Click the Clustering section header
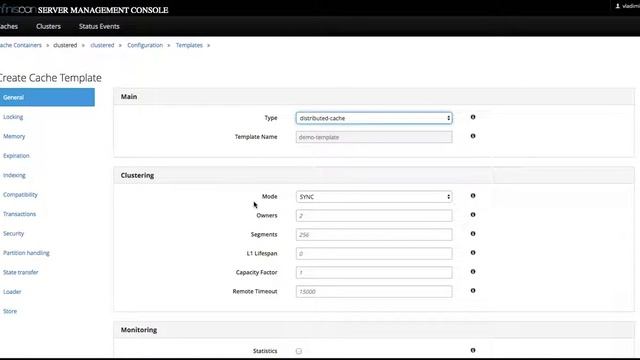Screen dimensions: 640x360 click(373, 175)
